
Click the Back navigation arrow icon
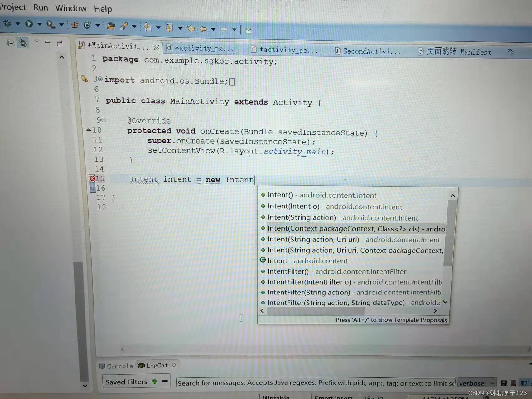[x=203, y=29]
